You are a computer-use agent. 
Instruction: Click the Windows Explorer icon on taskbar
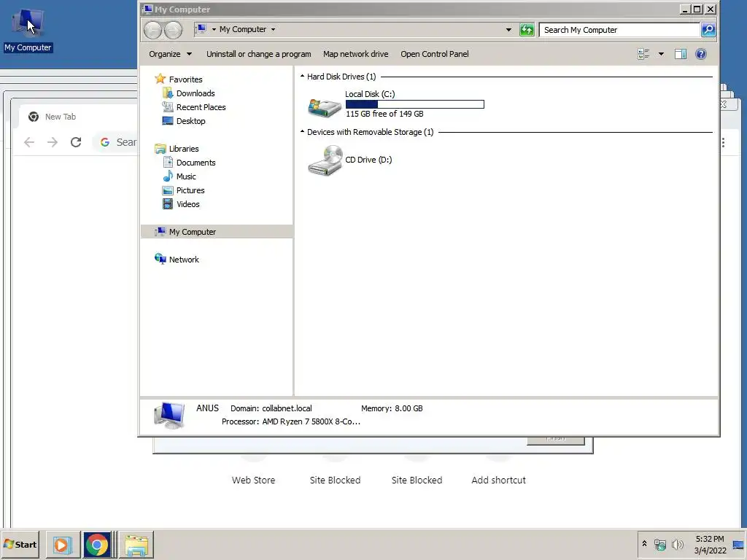click(x=136, y=544)
